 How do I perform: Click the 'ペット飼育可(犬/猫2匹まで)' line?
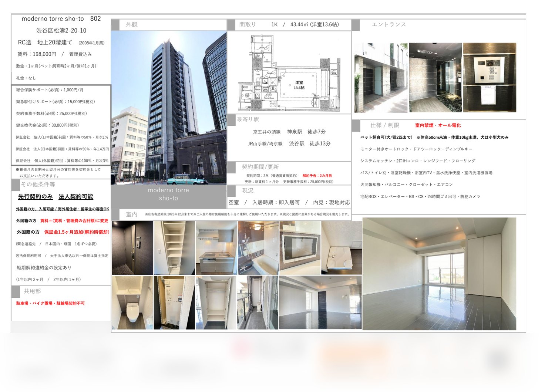[434, 137]
